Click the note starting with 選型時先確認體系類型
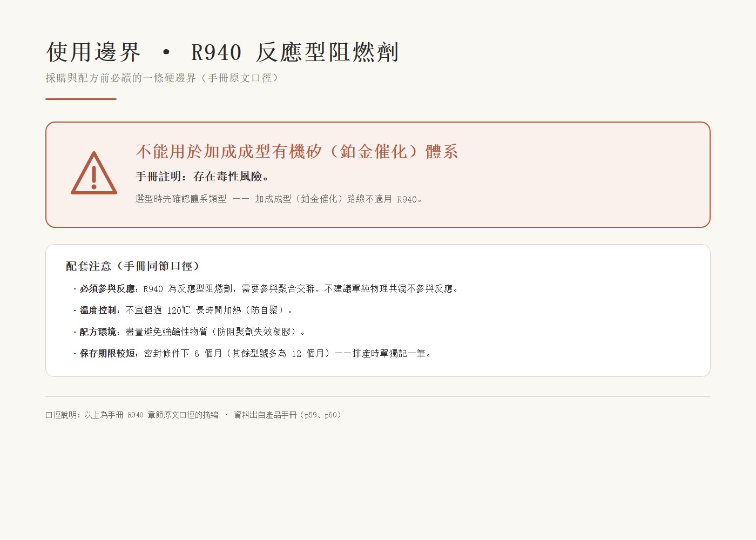The width and height of the screenshot is (756, 540). pos(279,199)
